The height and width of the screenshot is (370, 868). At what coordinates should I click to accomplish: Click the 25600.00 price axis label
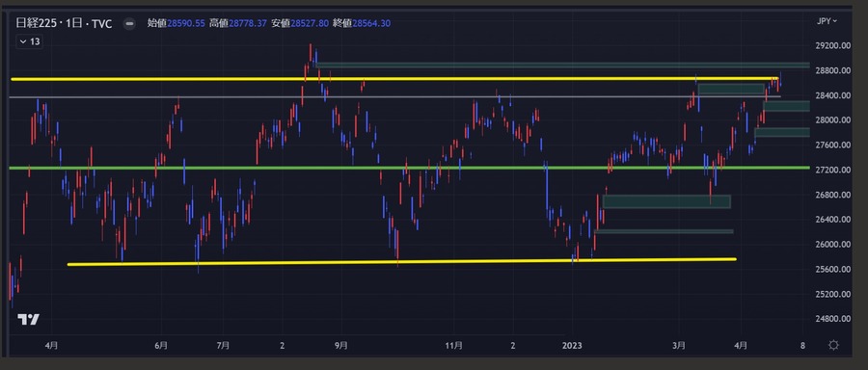coord(832,270)
